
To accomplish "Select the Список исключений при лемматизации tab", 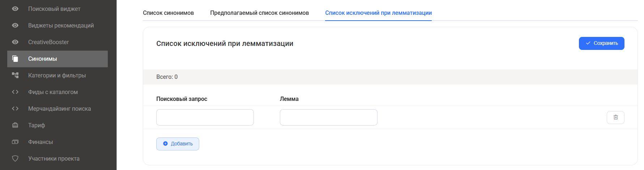I will tap(378, 13).
